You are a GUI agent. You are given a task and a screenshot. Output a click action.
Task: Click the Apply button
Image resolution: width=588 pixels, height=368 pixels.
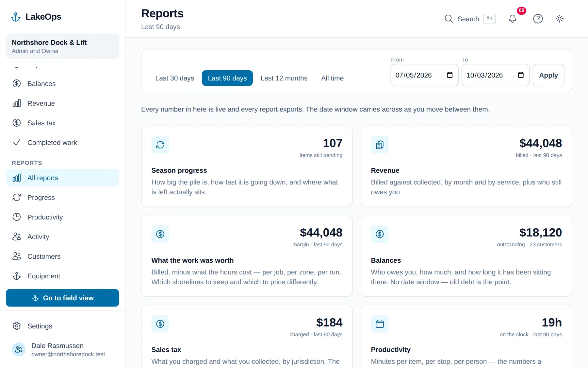tap(548, 75)
